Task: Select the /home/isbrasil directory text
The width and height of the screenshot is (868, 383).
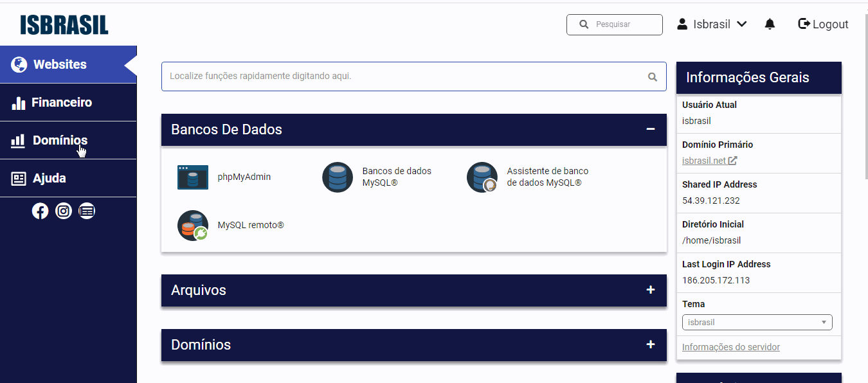Action: click(x=712, y=240)
